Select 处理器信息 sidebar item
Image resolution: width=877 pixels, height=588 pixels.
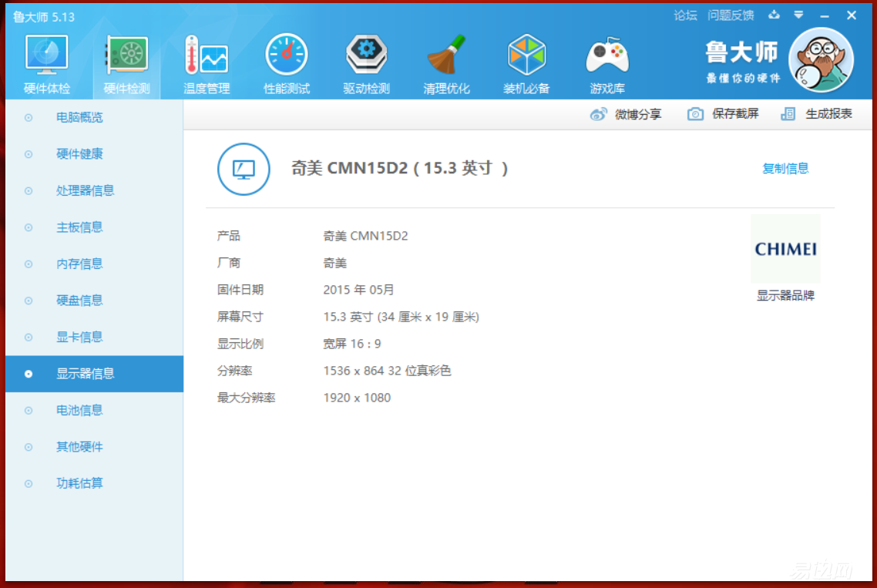(x=85, y=190)
